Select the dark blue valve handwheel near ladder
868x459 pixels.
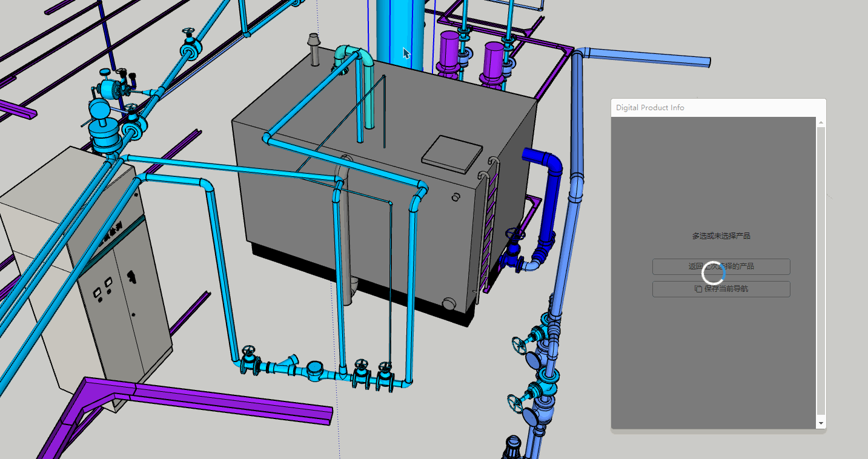point(515,235)
